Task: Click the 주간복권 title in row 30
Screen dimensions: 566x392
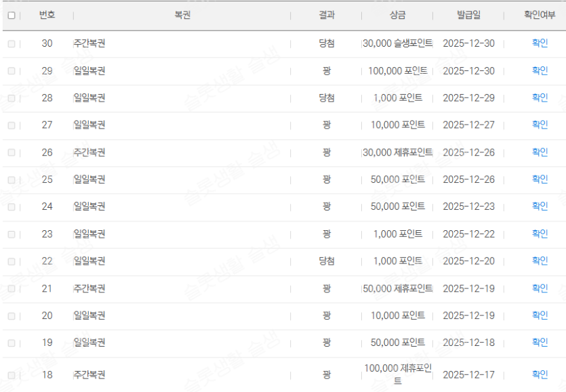Action: pos(89,43)
